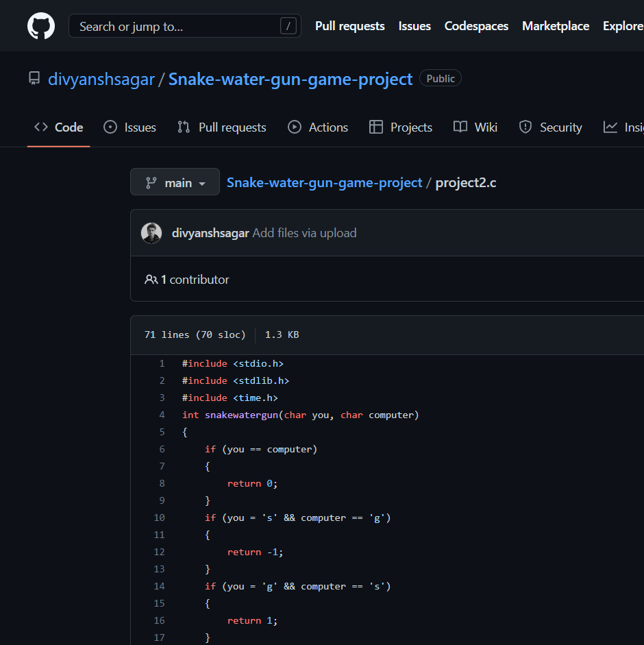Click the Security shield icon
The height and width of the screenshot is (645, 644).
point(525,127)
